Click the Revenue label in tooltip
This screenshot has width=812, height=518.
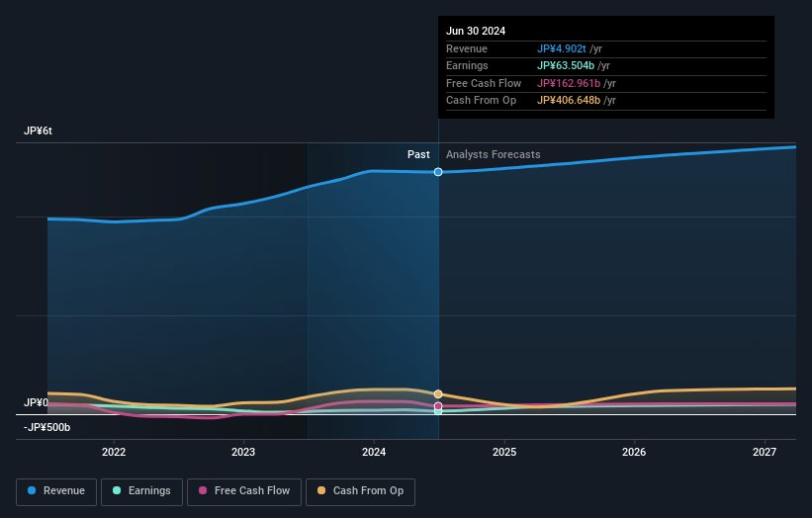click(467, 48)
